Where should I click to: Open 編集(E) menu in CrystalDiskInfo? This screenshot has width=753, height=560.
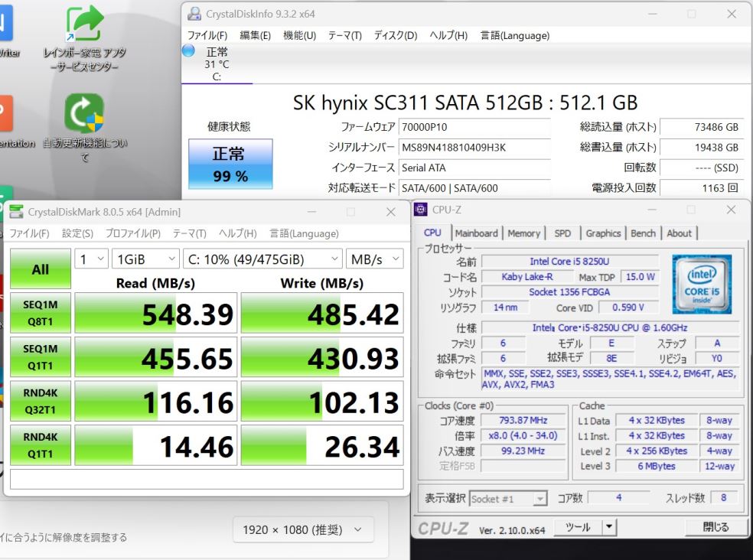tap(255, 35)
